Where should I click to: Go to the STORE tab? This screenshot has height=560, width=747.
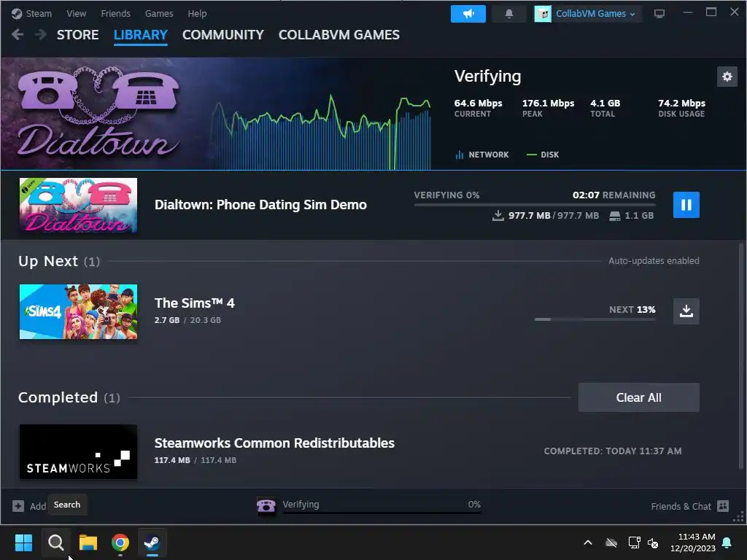point(77,35)
